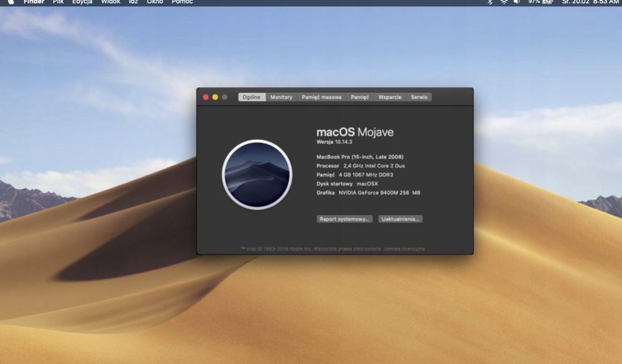The image size is (622, 364).
Task: Open the Edycja menu
Action: (x=82, y=2)
